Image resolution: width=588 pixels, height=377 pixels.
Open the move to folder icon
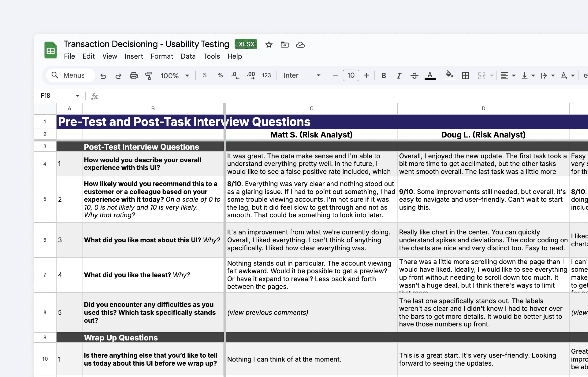point(284,45)
